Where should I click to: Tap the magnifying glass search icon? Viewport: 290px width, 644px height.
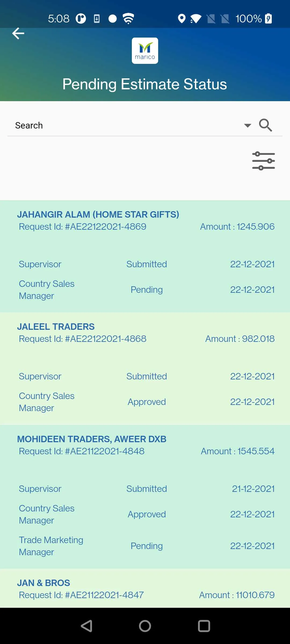(266, 125)
